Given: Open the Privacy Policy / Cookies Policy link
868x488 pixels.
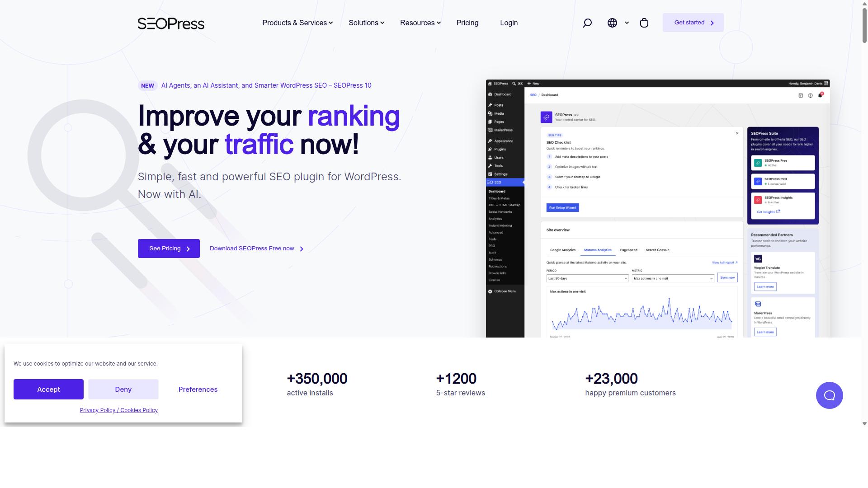Looking at the screenshot, I should pos(119,410).
